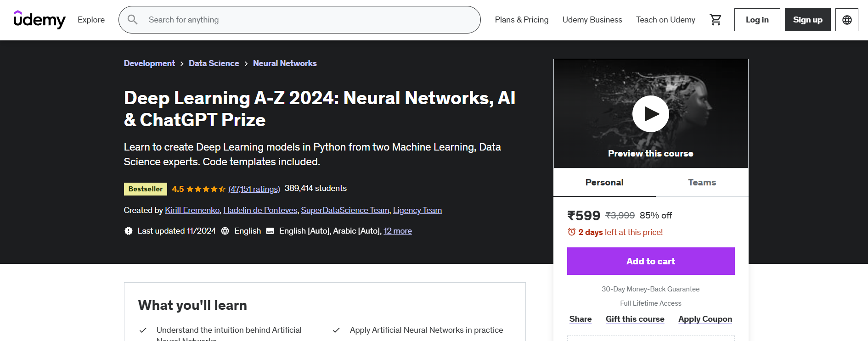The height and width of the screenshot is (341, 868).
Task: Click Add to cart button
Action: pos(650,261)
